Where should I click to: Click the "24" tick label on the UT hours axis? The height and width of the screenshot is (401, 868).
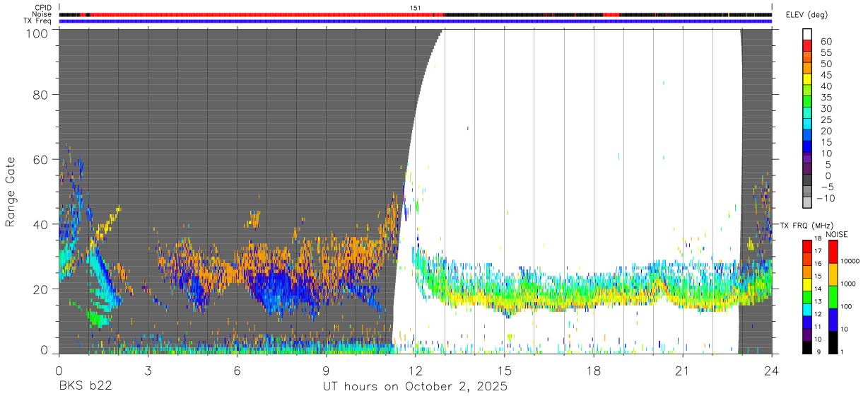coord(771,370)
